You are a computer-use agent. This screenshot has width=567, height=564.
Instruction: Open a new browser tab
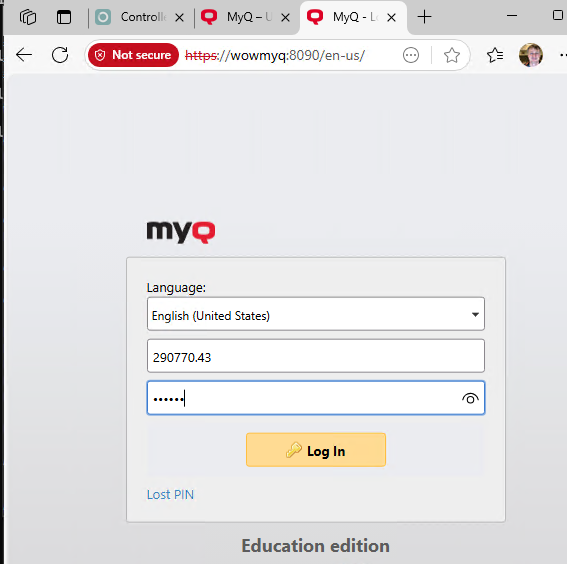425,17
